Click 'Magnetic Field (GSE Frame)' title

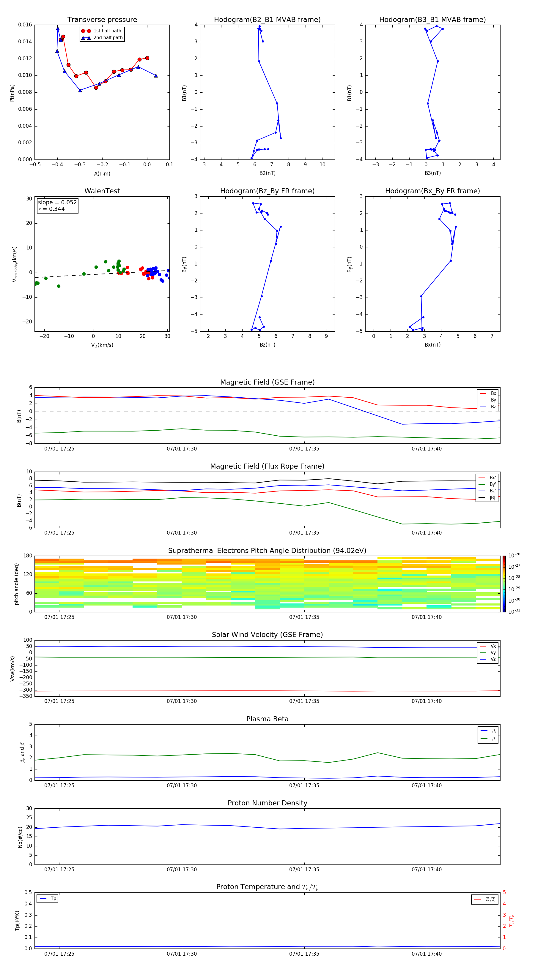pyautogui.click(x=267, y=382)
